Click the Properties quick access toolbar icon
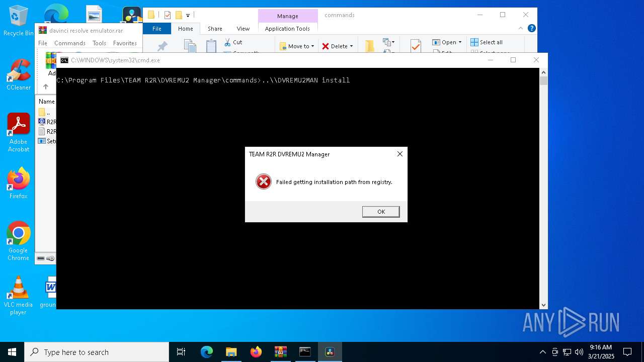The height and width of the screenshot is (362, 644). point(168,15)
